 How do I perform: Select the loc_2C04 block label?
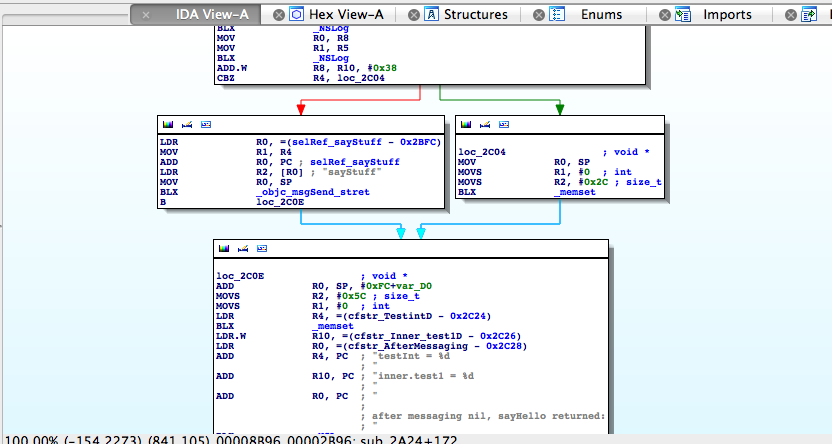[482, 152]
